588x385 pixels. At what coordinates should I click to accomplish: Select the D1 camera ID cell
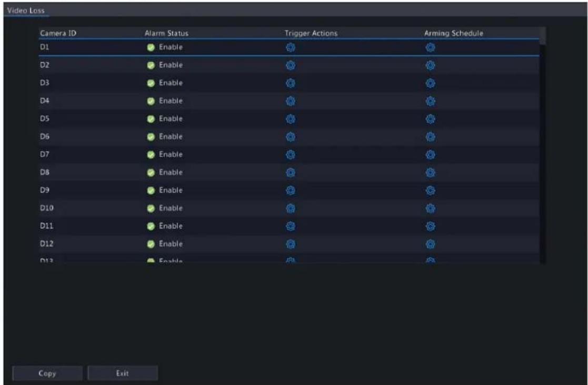44,47
